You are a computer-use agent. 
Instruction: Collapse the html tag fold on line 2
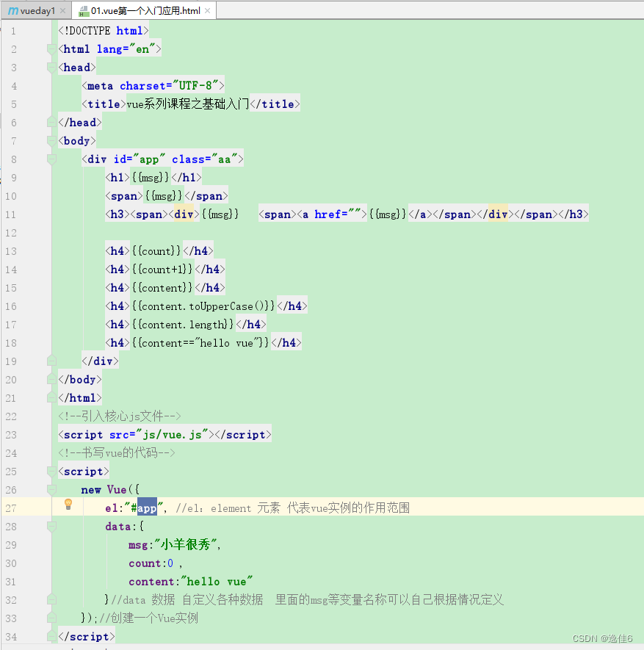[51, 49]
